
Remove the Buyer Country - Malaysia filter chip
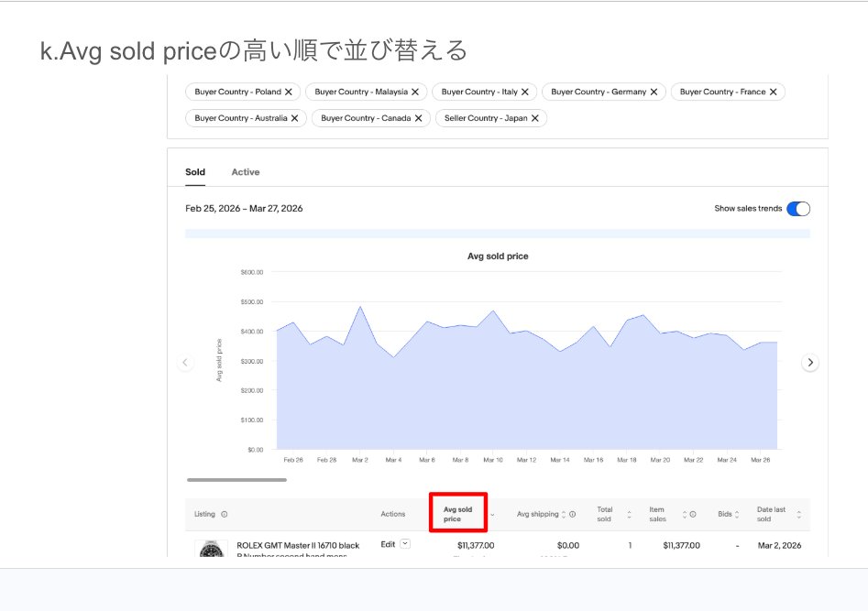(414, 92)
